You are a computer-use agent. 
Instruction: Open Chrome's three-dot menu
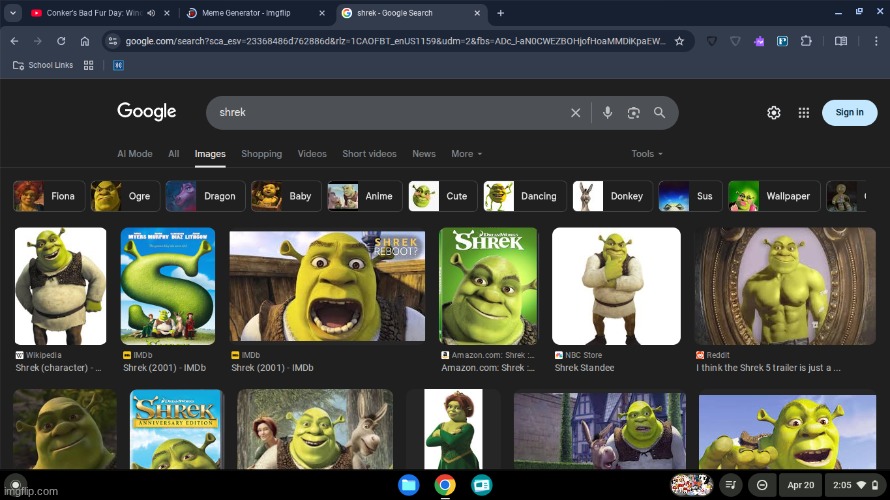click(x=876, y=41)
